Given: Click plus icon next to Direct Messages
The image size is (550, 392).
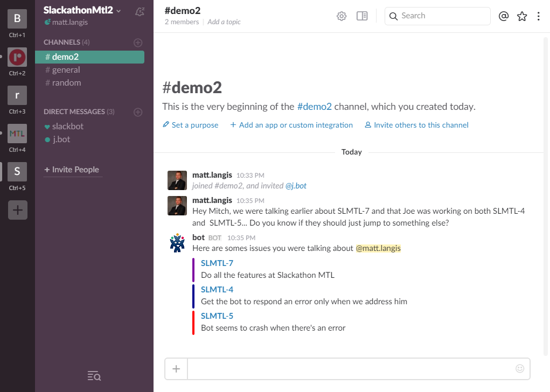Looking at the screenshot, I should click(x=138, y=112).
